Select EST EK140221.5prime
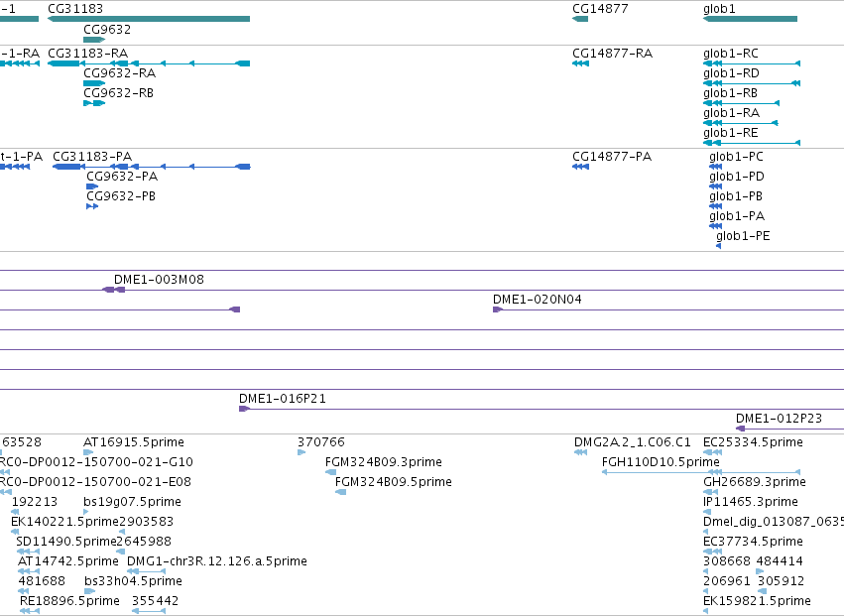This screenshot has width=844, height=616. coord(64,522)
